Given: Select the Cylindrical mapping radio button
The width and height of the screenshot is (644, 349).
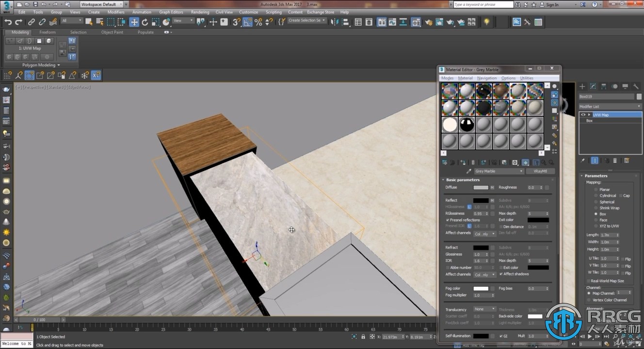Looking at the screenshot, I should (596, 196).
